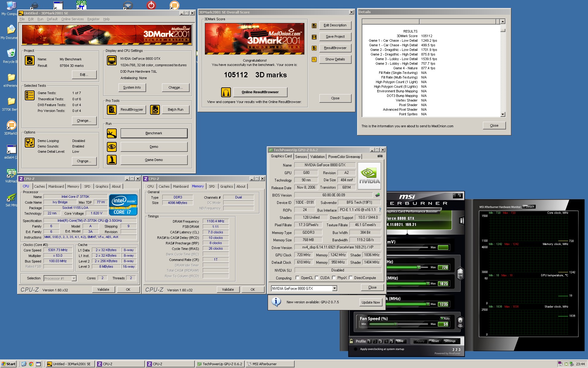Image resolution: width=588 pixels, height=368 pixels.
Task: Toggle the CUDA checkbox in GPU-Z
Action: pyautogui.click(x=317, y=278)
